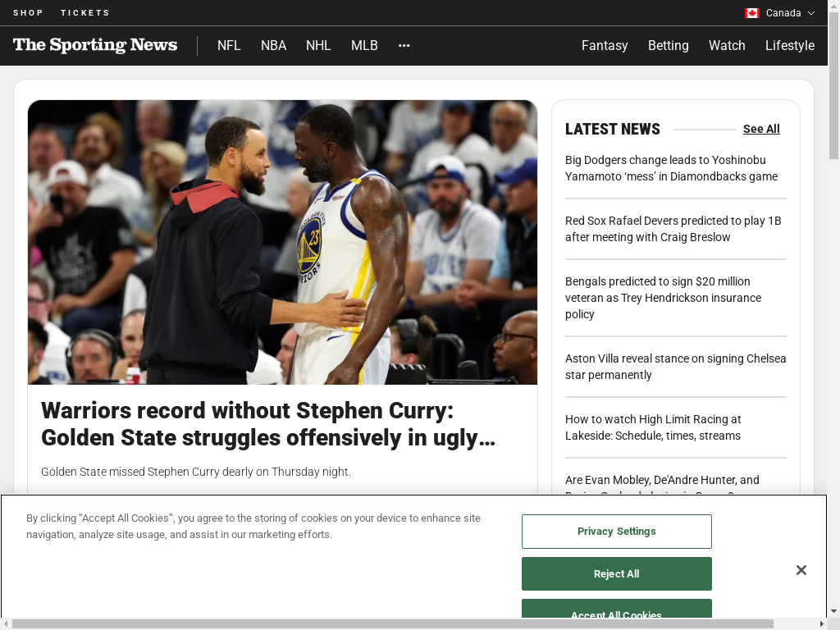Open the NHL section

click(x=318, y=46)
